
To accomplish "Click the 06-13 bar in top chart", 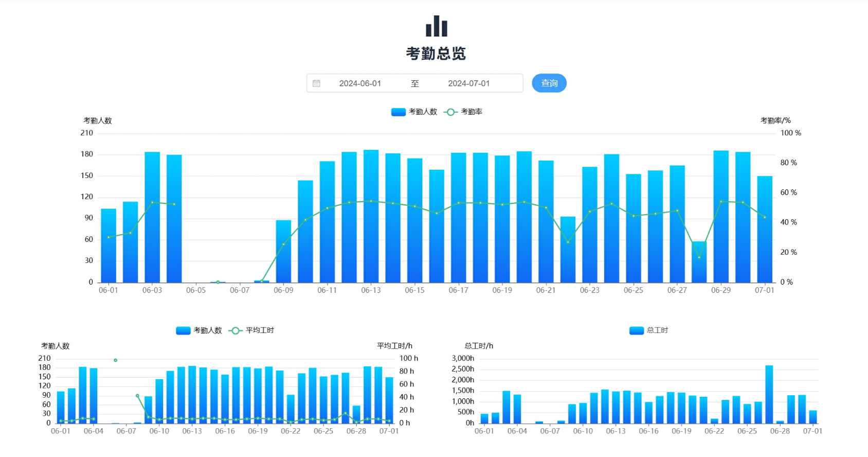I will click(x=371, y=216).
